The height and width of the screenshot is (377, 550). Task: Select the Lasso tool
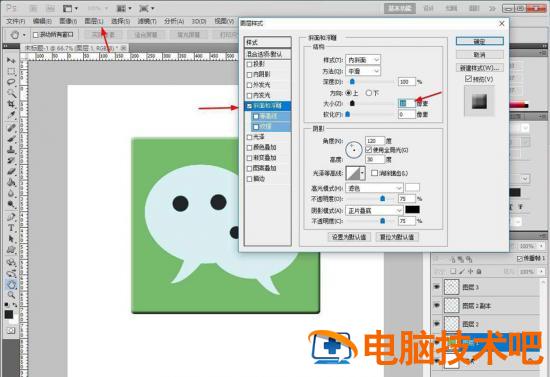tap(11, 82)
